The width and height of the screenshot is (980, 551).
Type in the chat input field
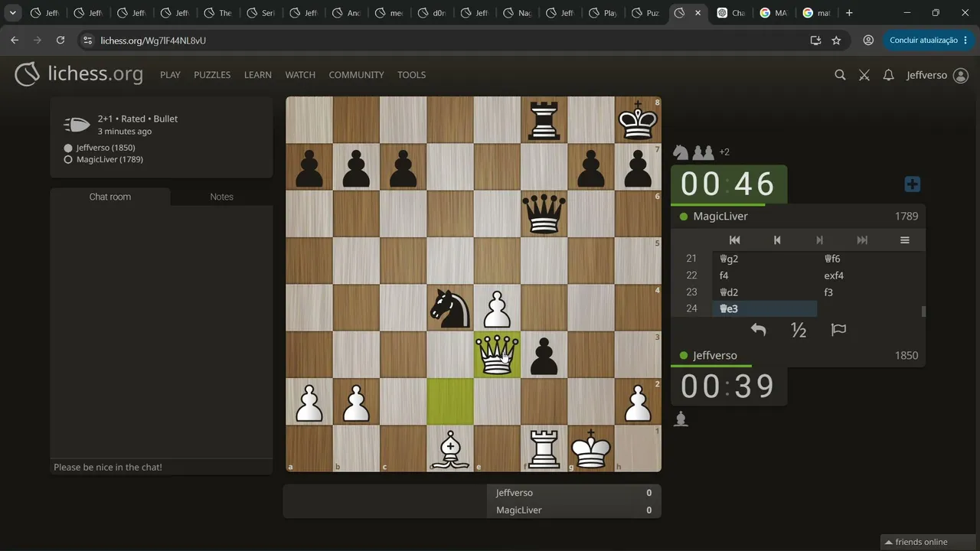click(x=162, y=467)
